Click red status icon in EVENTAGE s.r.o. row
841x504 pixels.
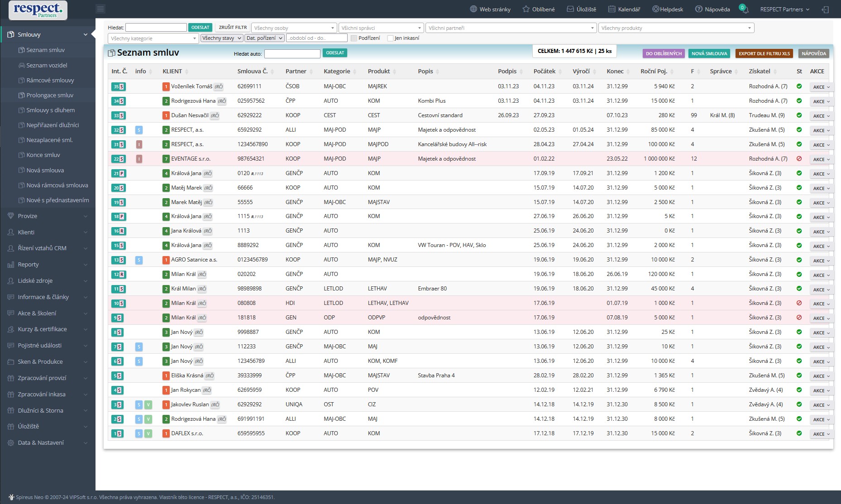click(799, 159)
